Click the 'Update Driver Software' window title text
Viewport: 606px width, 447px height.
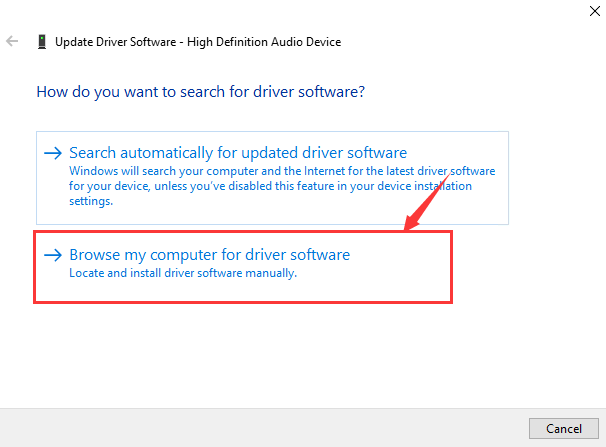pos(116,42)
